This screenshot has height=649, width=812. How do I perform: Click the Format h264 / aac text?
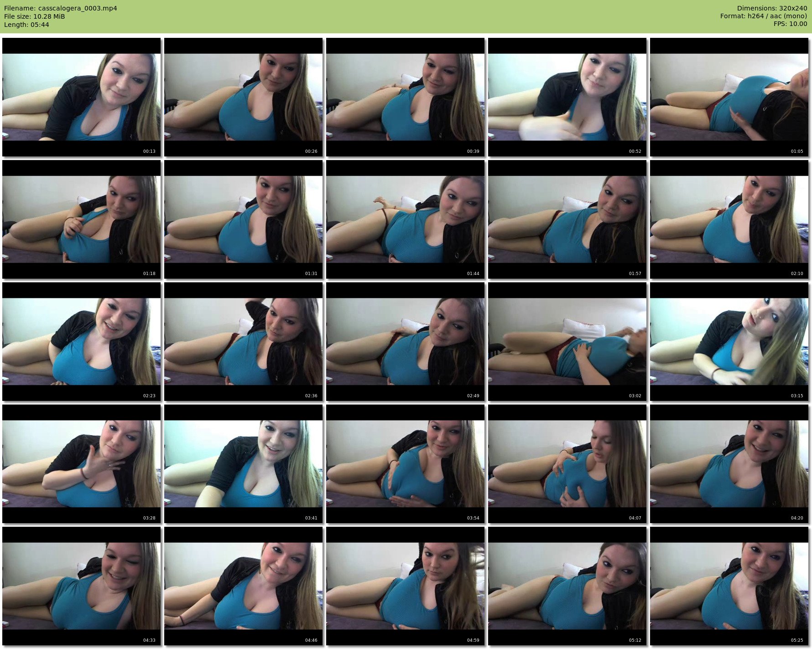[x=764, y=16]
